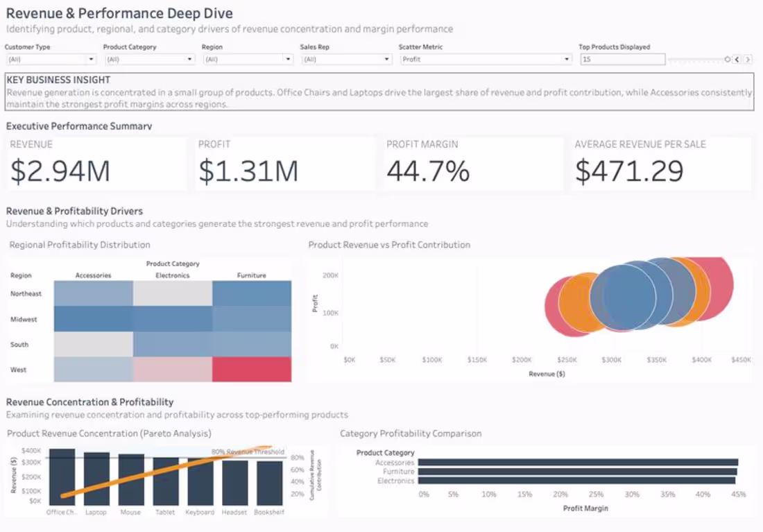763x532 pixels.
Task: Click the Headset bar in Pareto chart
Action: click(235, 483)
